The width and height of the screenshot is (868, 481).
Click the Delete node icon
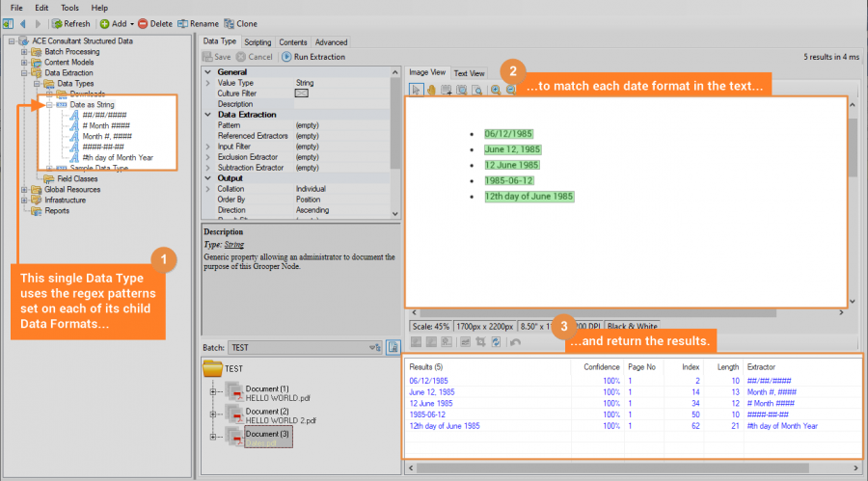(x=144, y=23)
